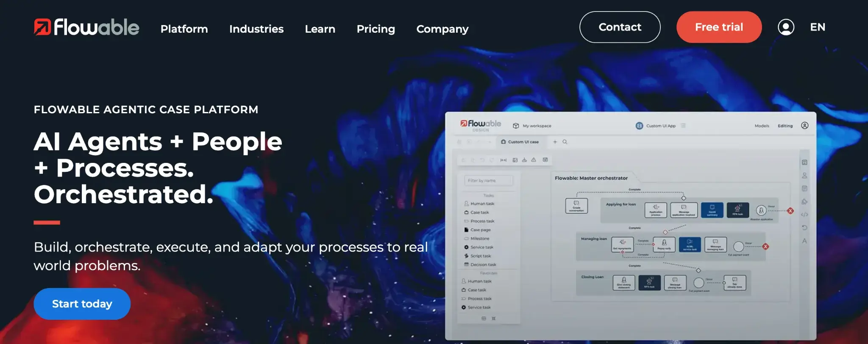868x344 pixels.
Task: Click the fit-width icon in editor toolbar
Action: tap(504, 160)
